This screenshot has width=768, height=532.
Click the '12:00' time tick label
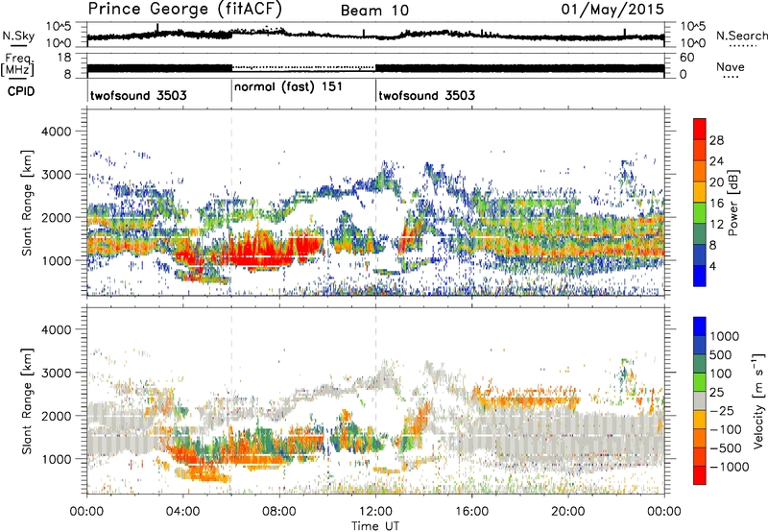(375, 512)
